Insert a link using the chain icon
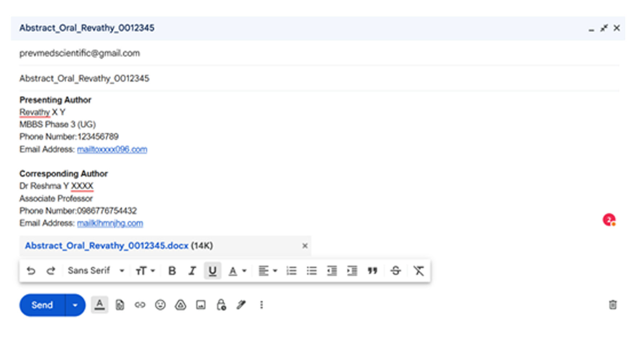644x346 pixels. click(140, 305)
